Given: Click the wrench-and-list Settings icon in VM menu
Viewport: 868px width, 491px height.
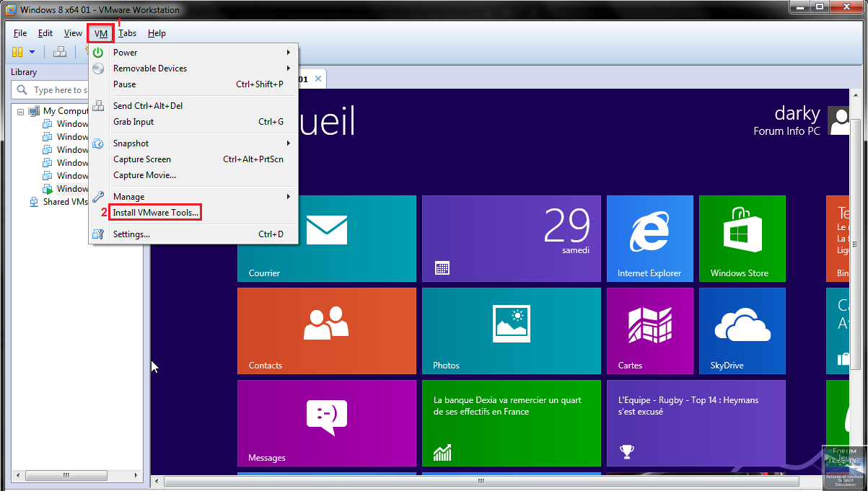Looking at the screenshot, I should [x=98, y=234].
